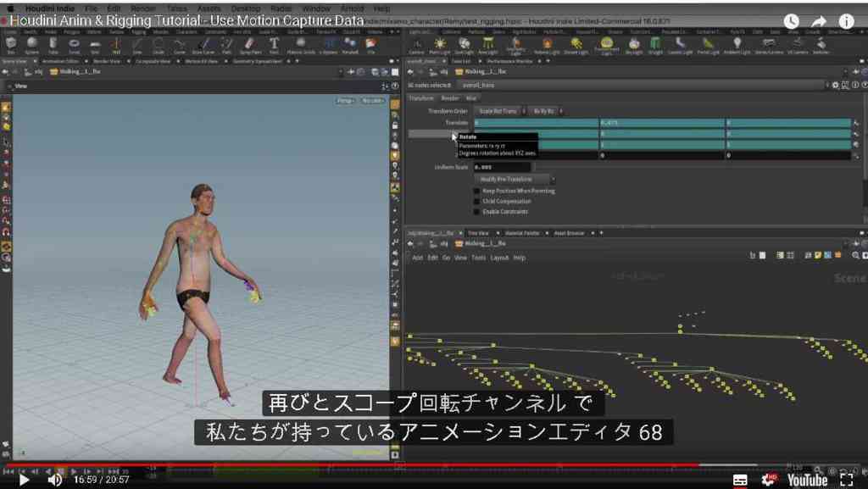Check the Enable Constraints checkbox

coord(476,212)
